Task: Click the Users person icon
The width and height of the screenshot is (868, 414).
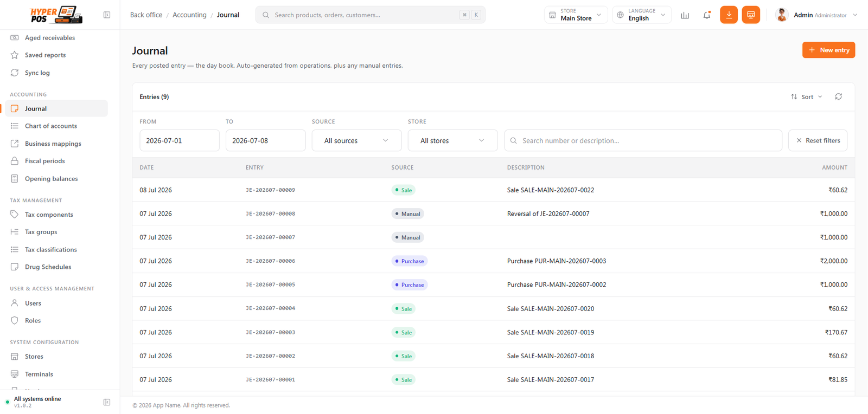Action: tap(15, 303)
